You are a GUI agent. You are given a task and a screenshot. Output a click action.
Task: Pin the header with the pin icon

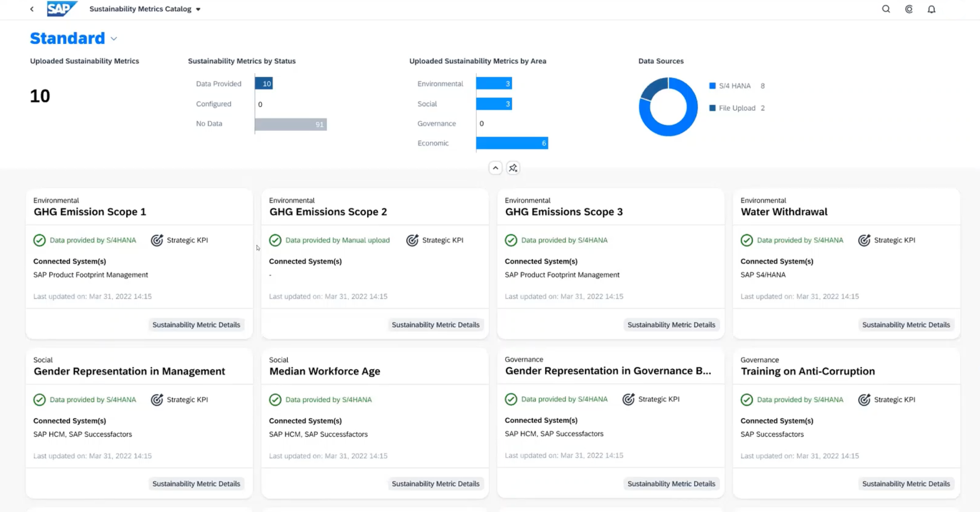[x=513, y=168]
